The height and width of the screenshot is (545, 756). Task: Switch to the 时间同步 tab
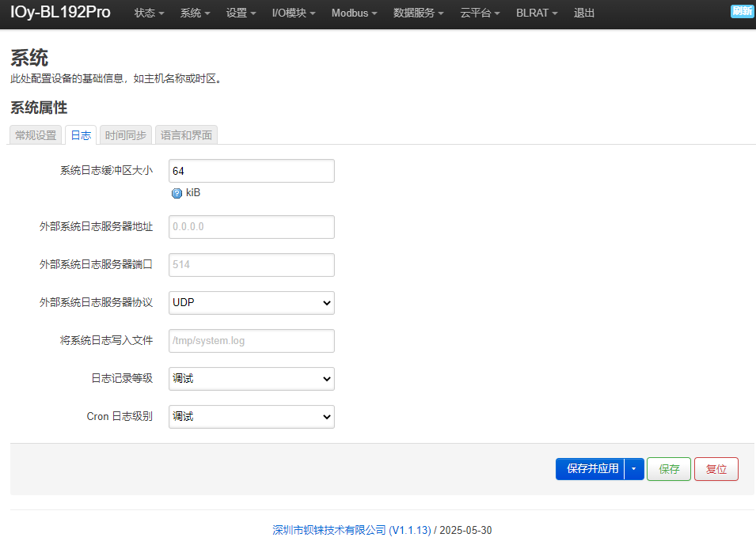(126, 135)
